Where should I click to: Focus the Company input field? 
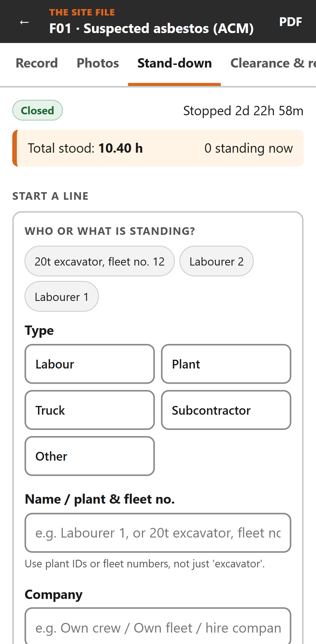click(x=158, y=626)
